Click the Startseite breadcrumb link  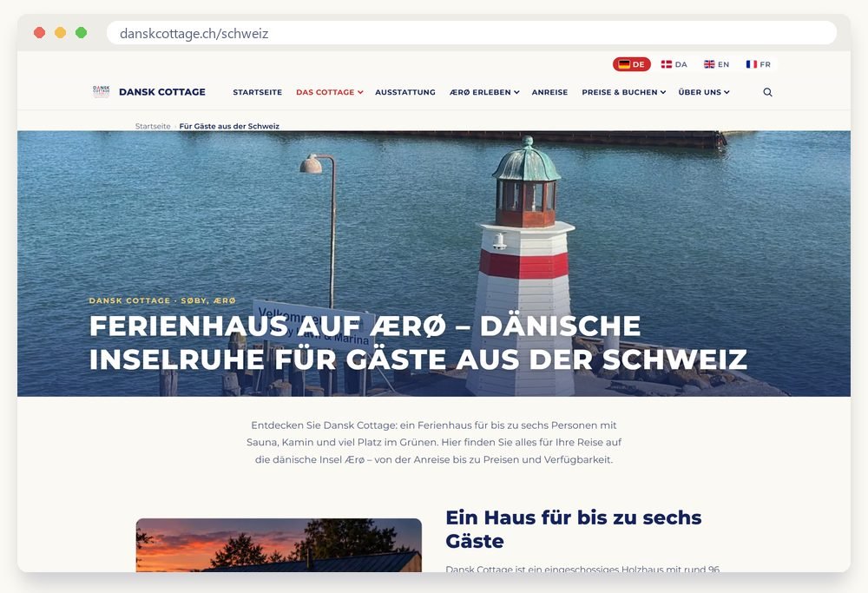pos(153,126)
